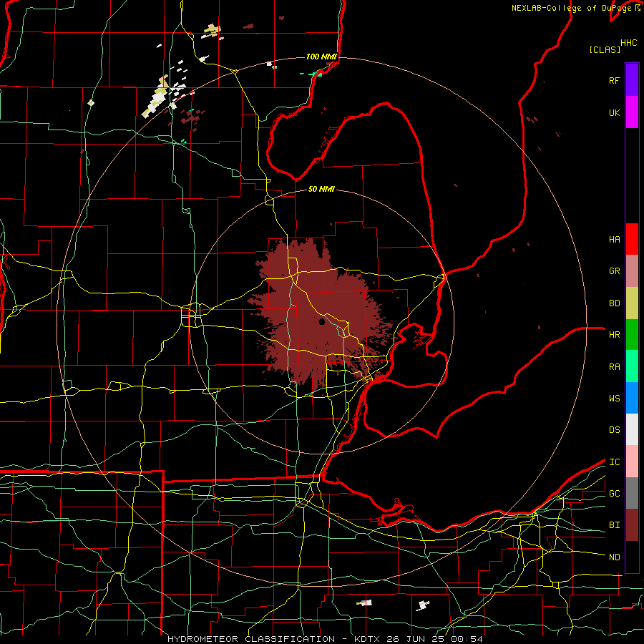
Task: Click the UK magenta legend swatch
Action: pyautogui.click(x=632, y=112)
